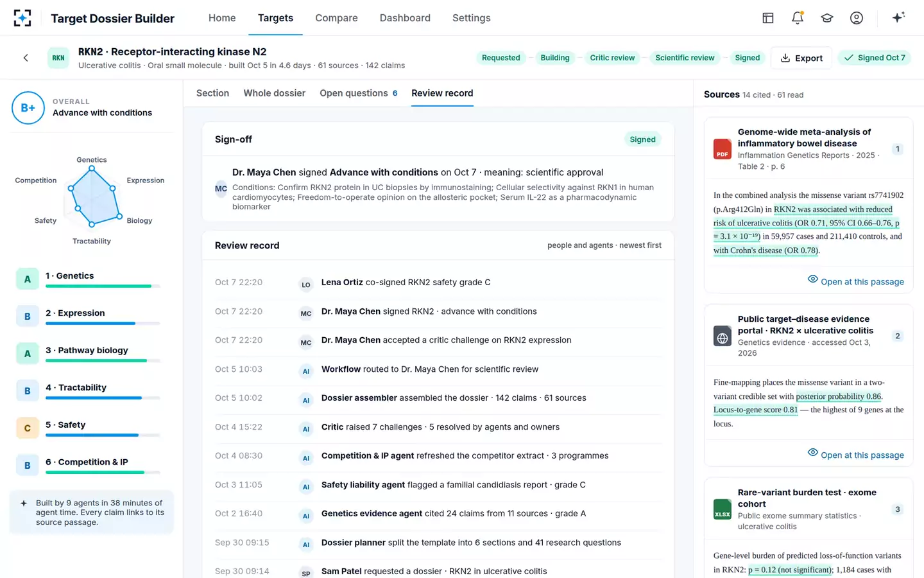Viewport: 924px width, 578px height.
Task: Click the highlighted 'posterior probability 0.86' claim
Action: point(839,396)
